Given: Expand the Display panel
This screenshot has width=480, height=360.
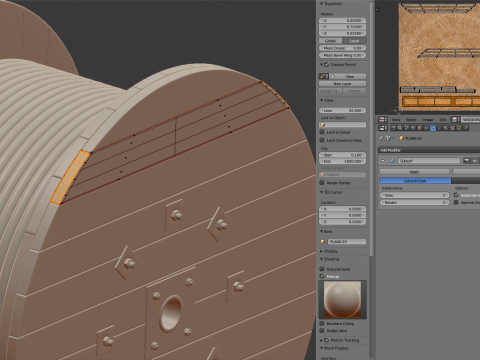Looking at the screenshot, I should click(322, 251).
